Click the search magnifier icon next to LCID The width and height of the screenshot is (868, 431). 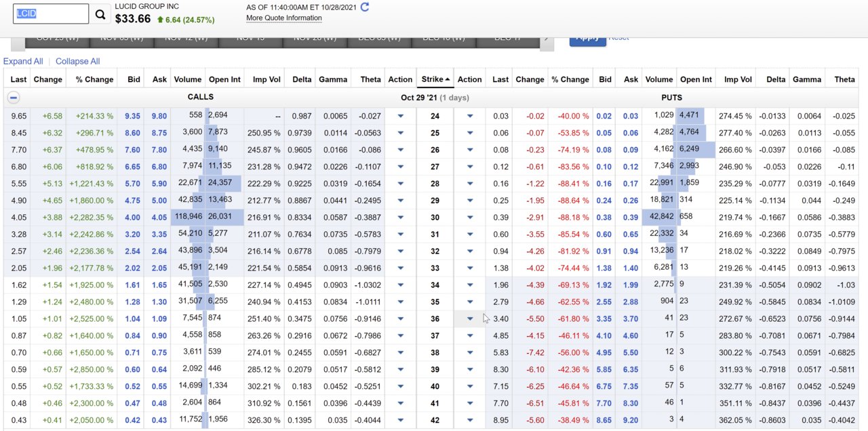tap(100, 14)
